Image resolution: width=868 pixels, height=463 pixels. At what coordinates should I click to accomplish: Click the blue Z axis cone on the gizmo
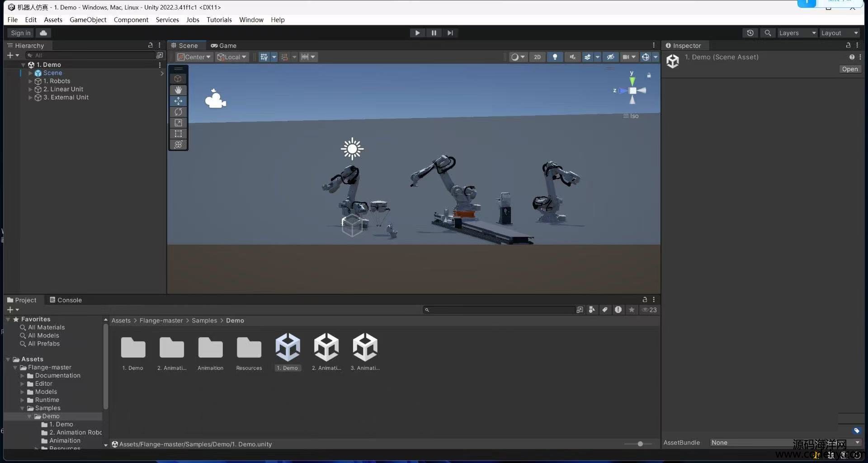point(623,90)
